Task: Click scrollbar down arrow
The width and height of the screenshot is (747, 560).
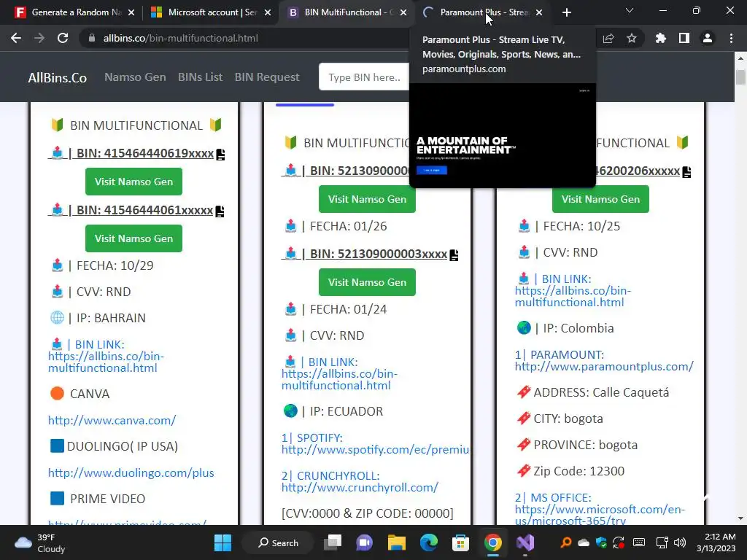Action: tap(740, 518)
